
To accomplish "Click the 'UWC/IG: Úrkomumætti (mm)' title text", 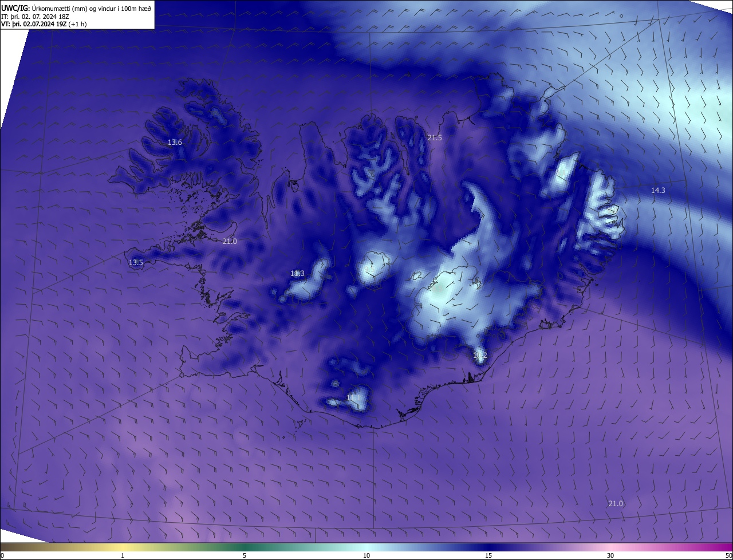I will [x=44, y=8].
